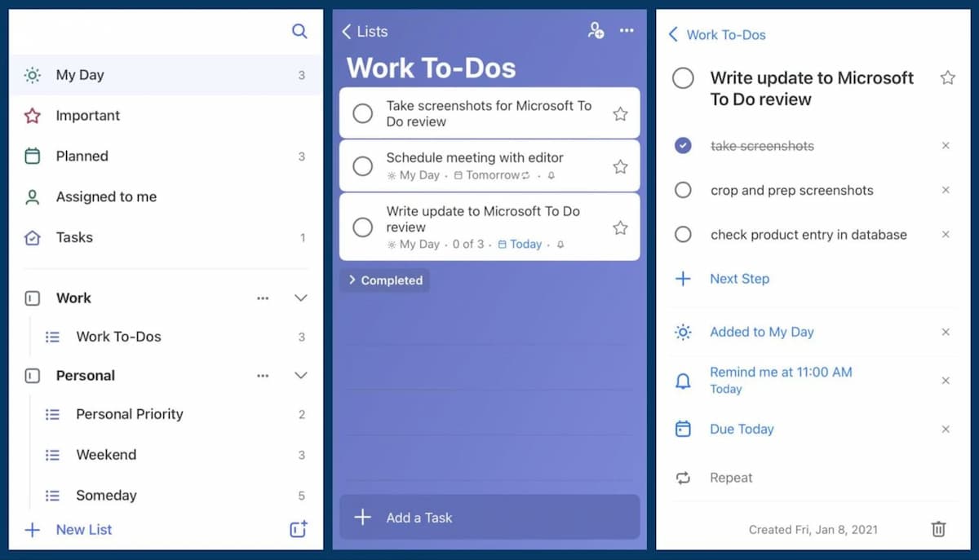Complete 'Take screenshots for Microsoft To Do review'
Screen dimensions: 979x560
tap(362, 113)
